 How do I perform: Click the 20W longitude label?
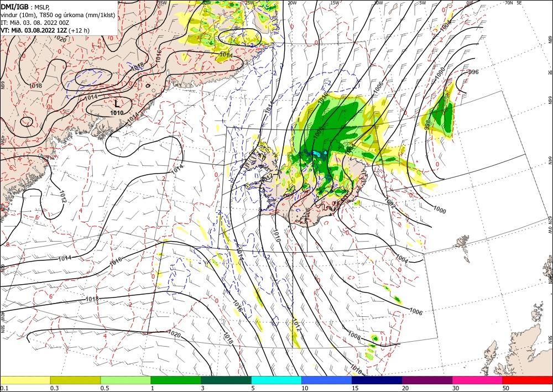pos(292,3)
